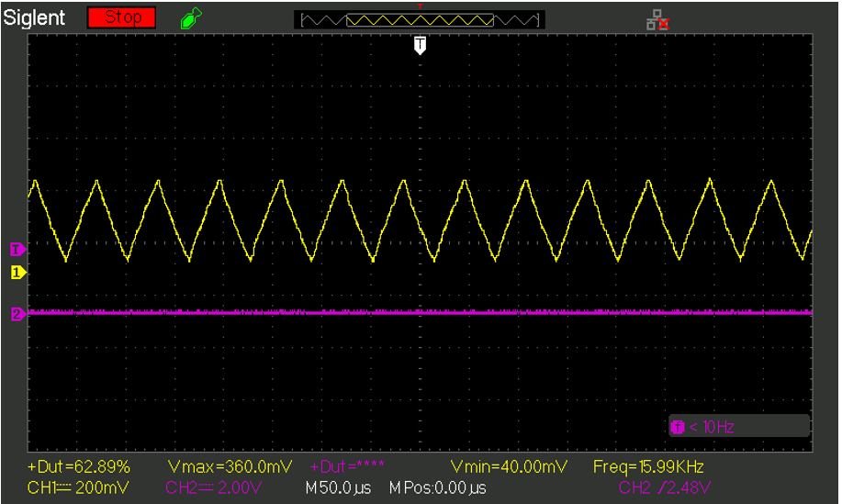Click the small red trigger tick above overview bar

coord(420,6)
